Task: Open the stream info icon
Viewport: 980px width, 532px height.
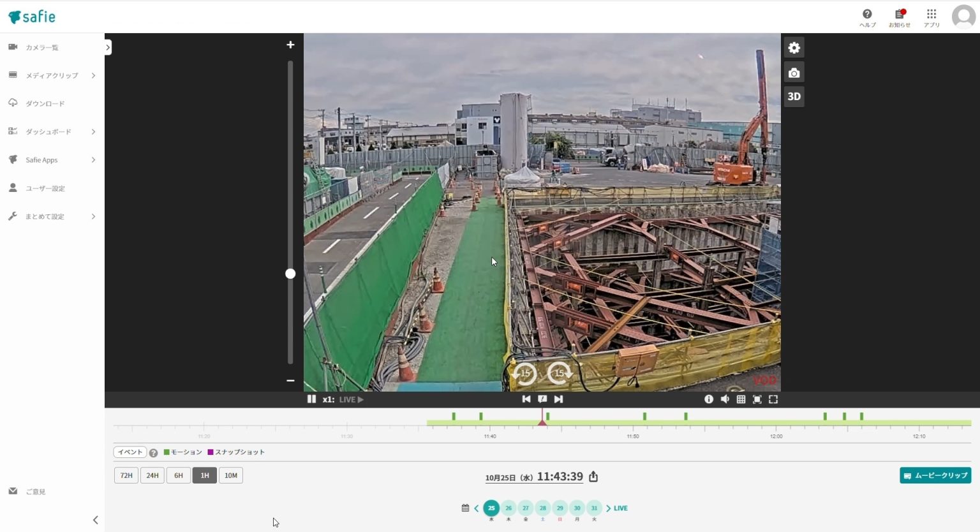Action: click(709, 399)
